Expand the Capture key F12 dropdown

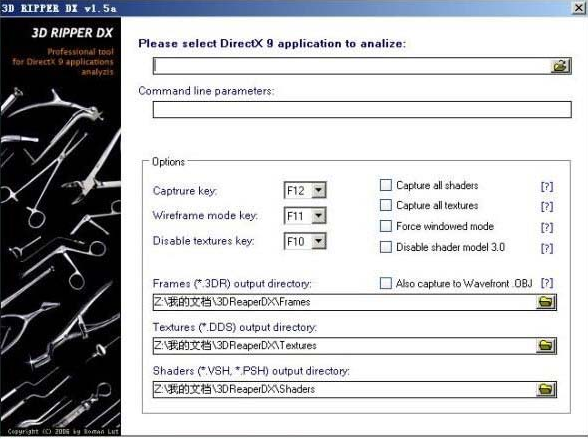pyautogui.click(x=318, y=190)
